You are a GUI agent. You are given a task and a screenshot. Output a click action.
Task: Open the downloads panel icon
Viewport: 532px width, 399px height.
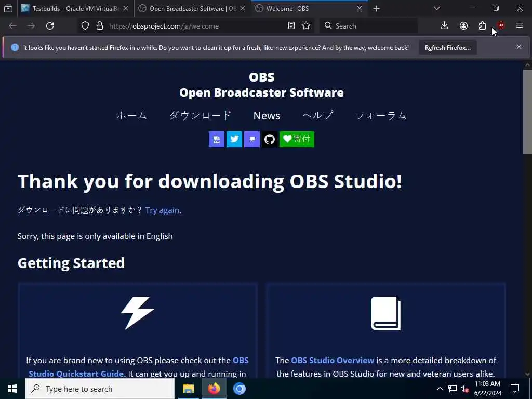445,26
